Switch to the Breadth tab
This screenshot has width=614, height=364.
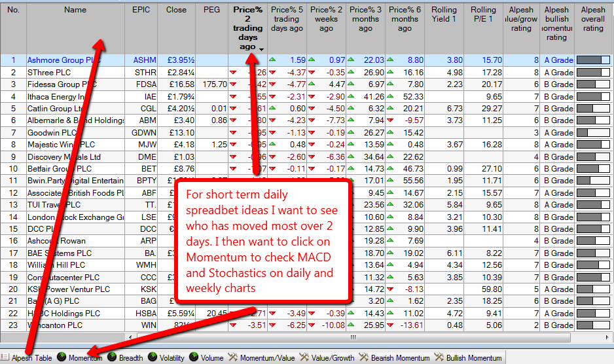coord(125,357)
